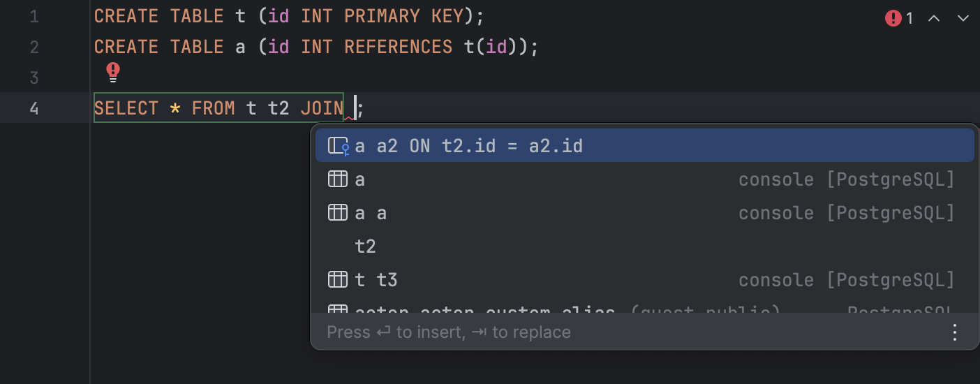Click the JOIN keyword in line 4
The width and height of the screenshot is (980, 384).
pyautogui.click(x=322, y=108)
